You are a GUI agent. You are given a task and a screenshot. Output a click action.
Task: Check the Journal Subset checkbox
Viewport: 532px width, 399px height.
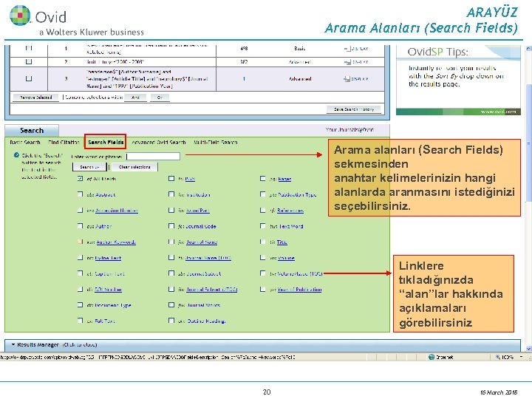(171, 273)
